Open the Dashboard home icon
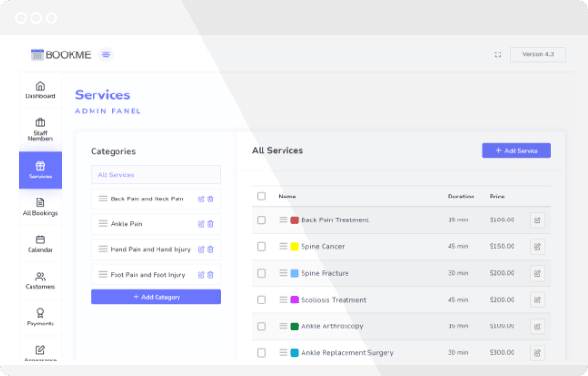Screen dimensions: 588x376 coord(40,86)
